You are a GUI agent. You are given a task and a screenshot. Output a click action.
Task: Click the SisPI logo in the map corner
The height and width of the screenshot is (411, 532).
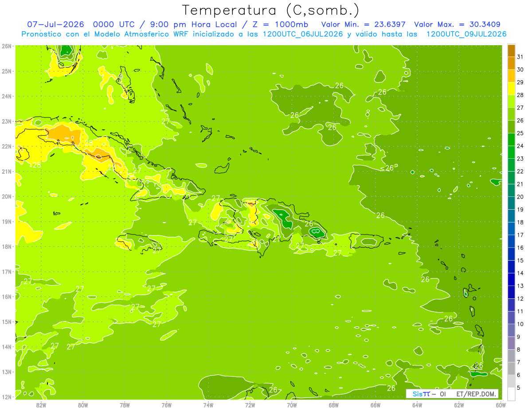coord(421,394)
